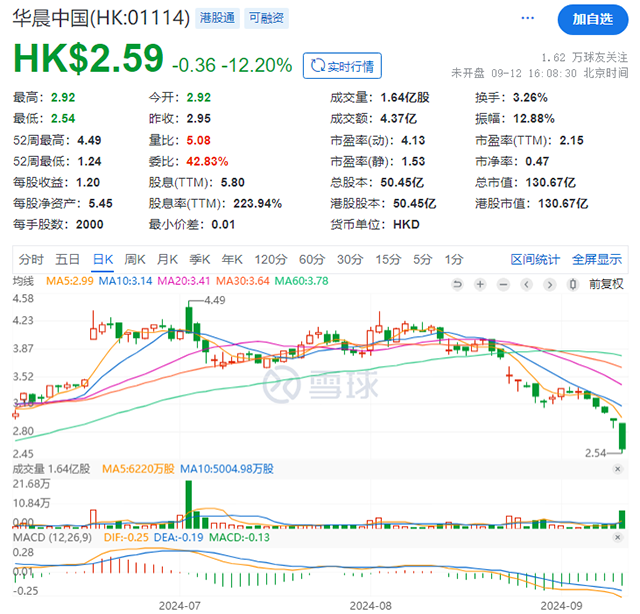Click the 2.54 low marker on chart

pyautogui.click(x=596, y=453)
